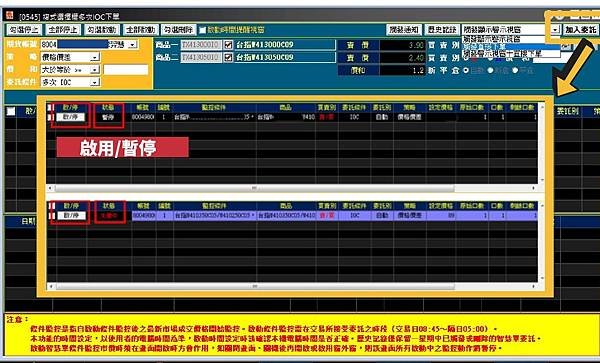
Task: Click the left scroll arrow of upper table
Action: (x=50, y=188)
